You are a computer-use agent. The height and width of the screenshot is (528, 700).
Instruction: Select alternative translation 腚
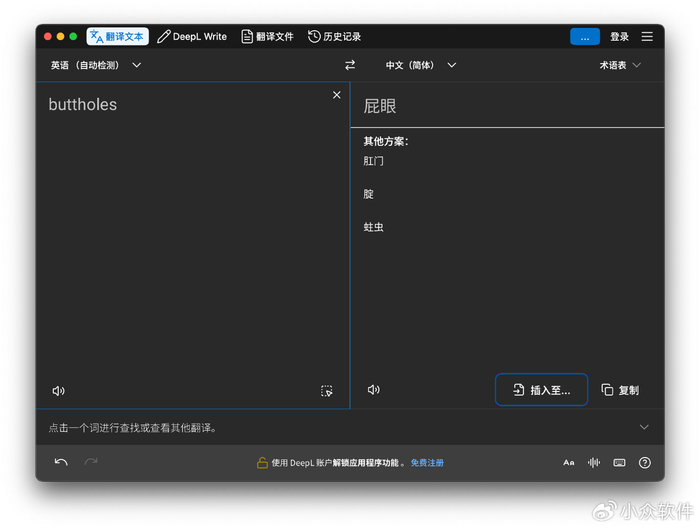(368, 194)
